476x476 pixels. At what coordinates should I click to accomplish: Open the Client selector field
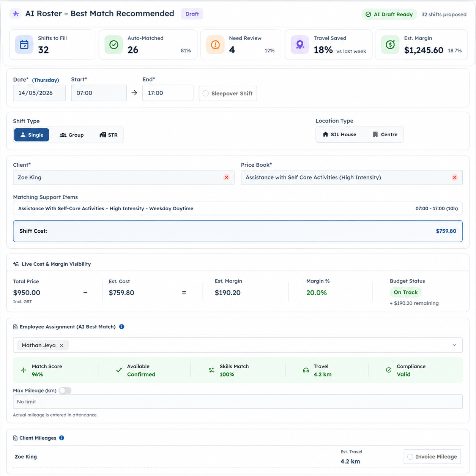coord(123,178)
